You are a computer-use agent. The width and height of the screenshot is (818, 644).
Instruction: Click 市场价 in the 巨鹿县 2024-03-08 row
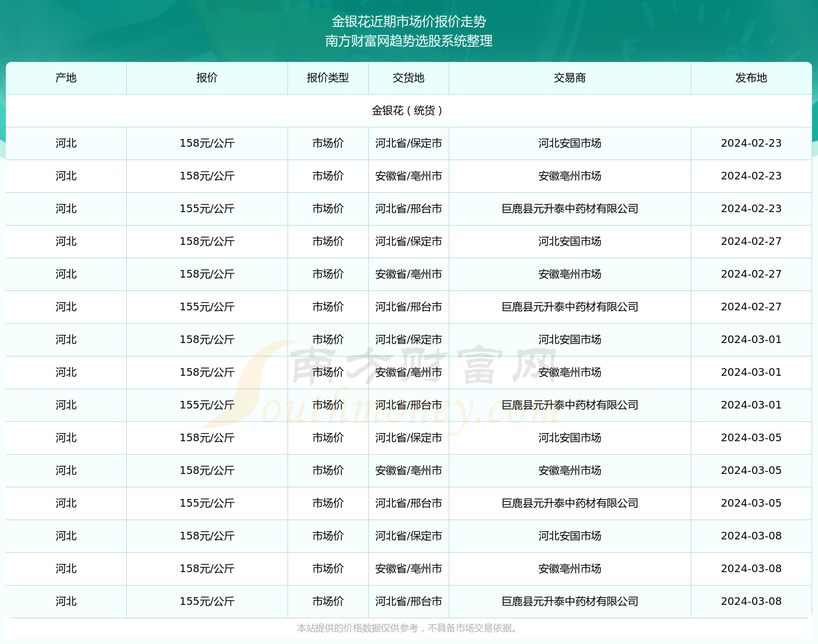pos(328,601)
